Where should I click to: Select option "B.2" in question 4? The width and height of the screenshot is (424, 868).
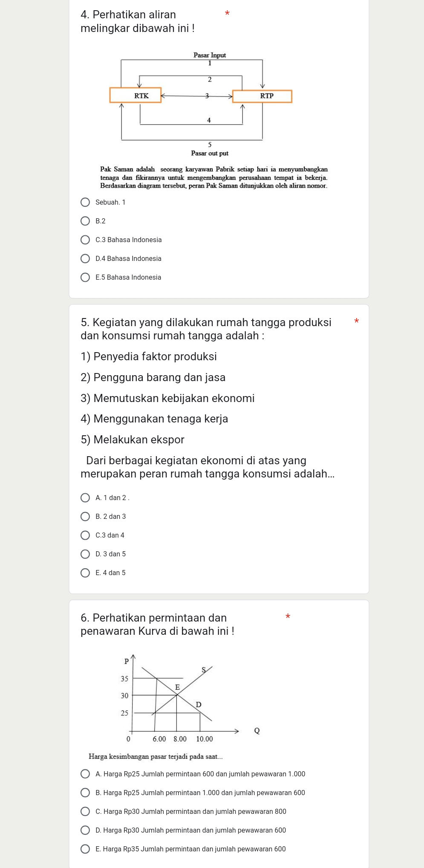click(86, 221)
